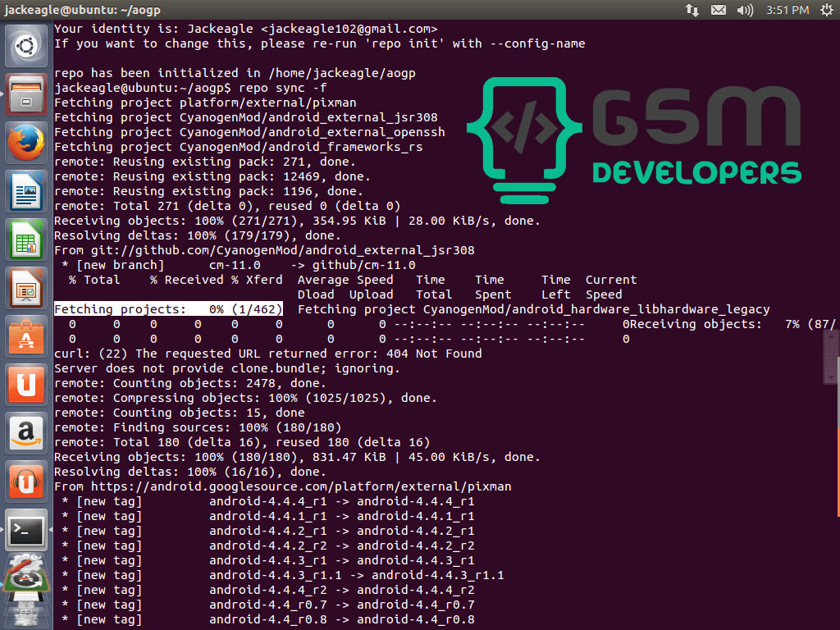Click 'Fetching project platform/external/pixman' line
The image size is (840, 630).
click(205, 103)
